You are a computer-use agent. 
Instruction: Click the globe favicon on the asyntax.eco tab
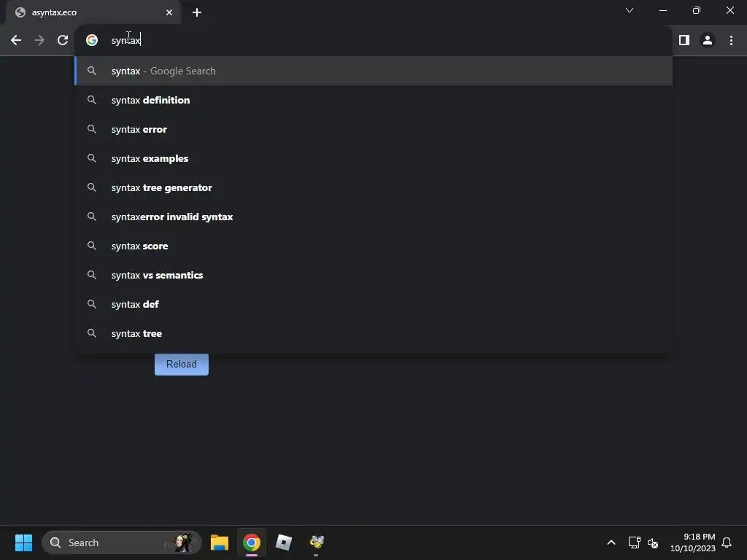click(x=20, y=12)
